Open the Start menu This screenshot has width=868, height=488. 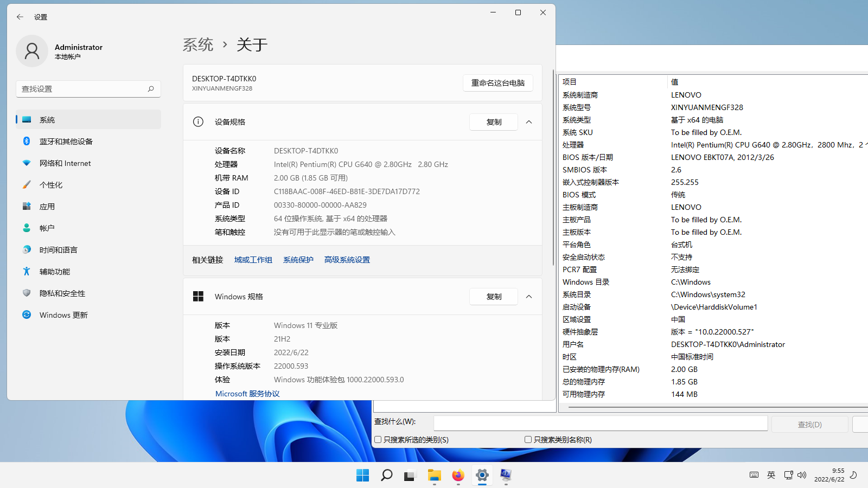(362, 476)
